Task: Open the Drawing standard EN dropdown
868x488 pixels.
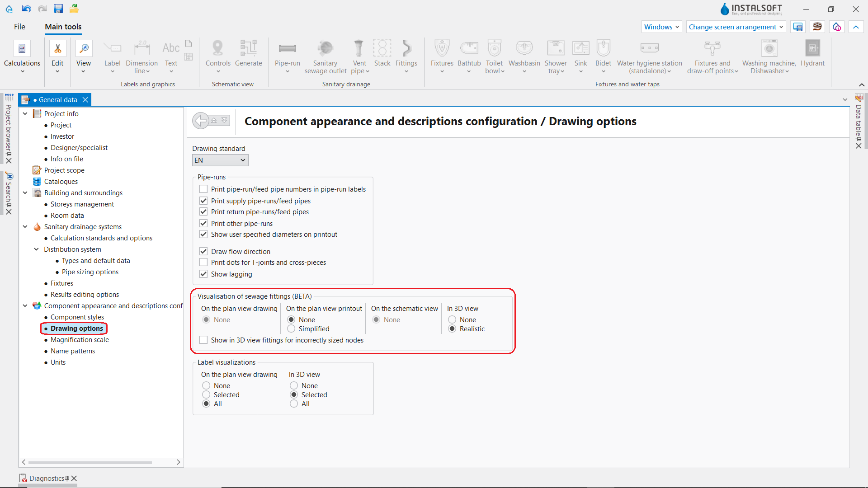Action: pos(220,160)
